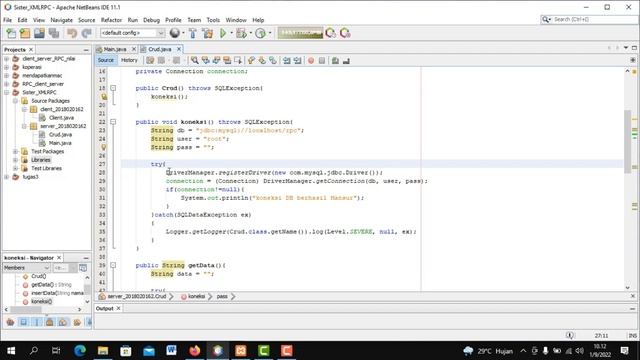
Task: Click the koneksi breadcrumb
Action: 196,296
